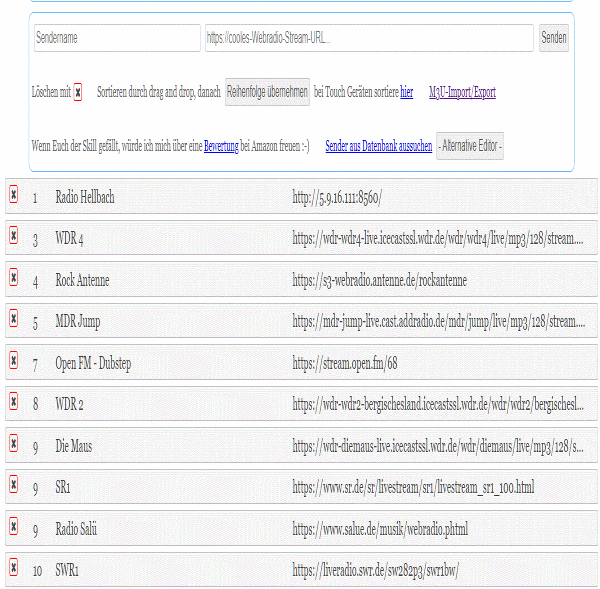
Task: Open the M3U-Import/Export link
Action: click(462, 92)
